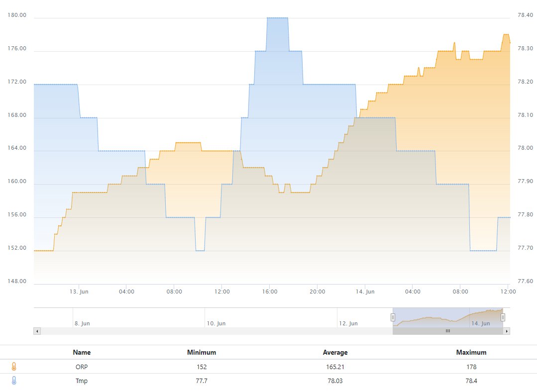Click the ORP maximum value 178
The width and height of the screenshot is (537, 392).
[471, 367]
